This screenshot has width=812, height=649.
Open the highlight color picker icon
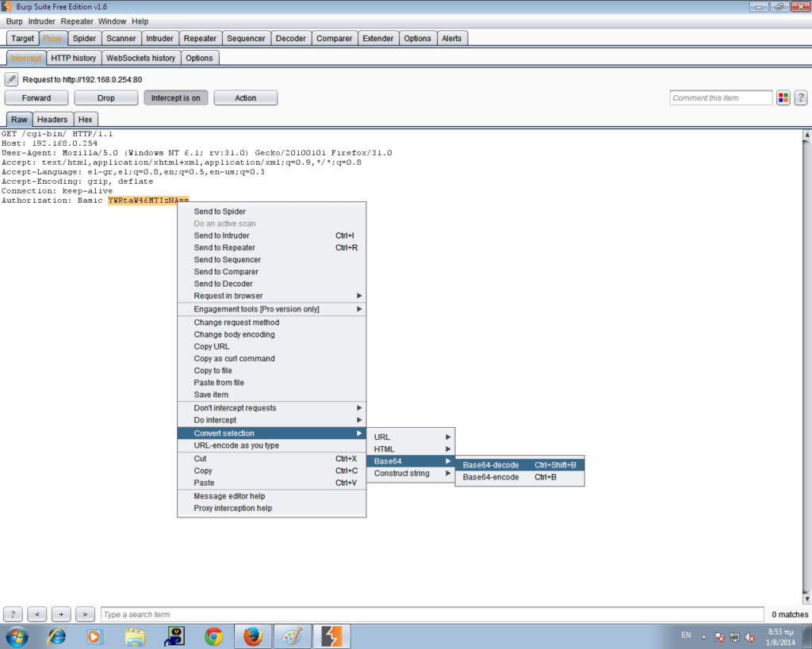coord(783,97)
